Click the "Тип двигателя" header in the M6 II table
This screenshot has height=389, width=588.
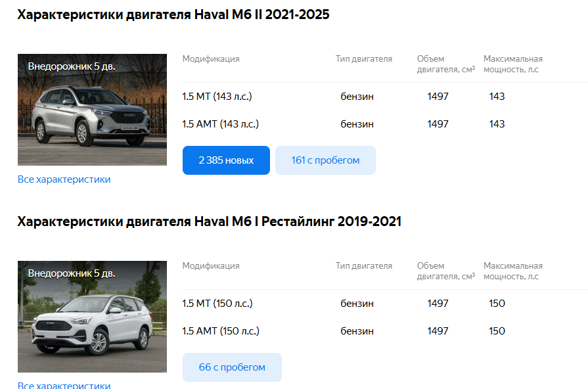point(364,59)
